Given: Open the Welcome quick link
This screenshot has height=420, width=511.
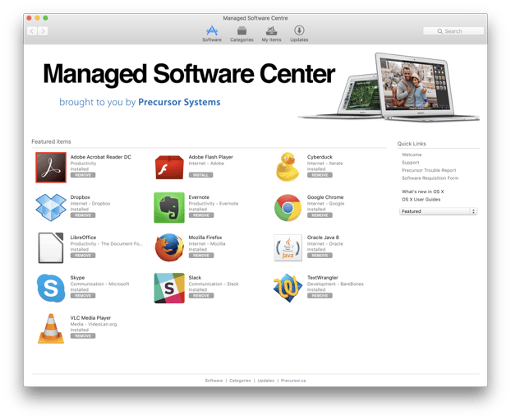Looking at the screenshot, I should [x=412, y=155].
